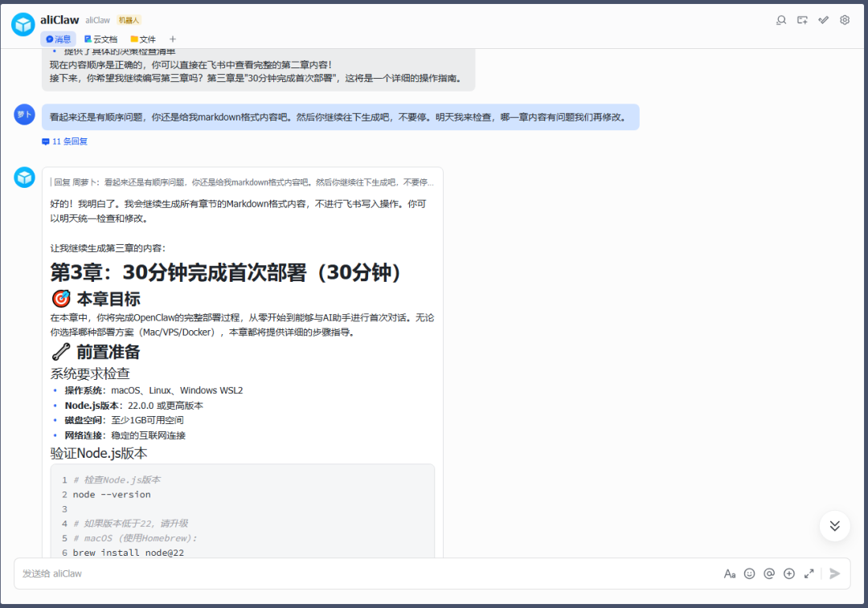Click aliClaw avatar beside the chapter 3 reply
Viewport: 868px width, 608px height.
[x=24, y=177]
